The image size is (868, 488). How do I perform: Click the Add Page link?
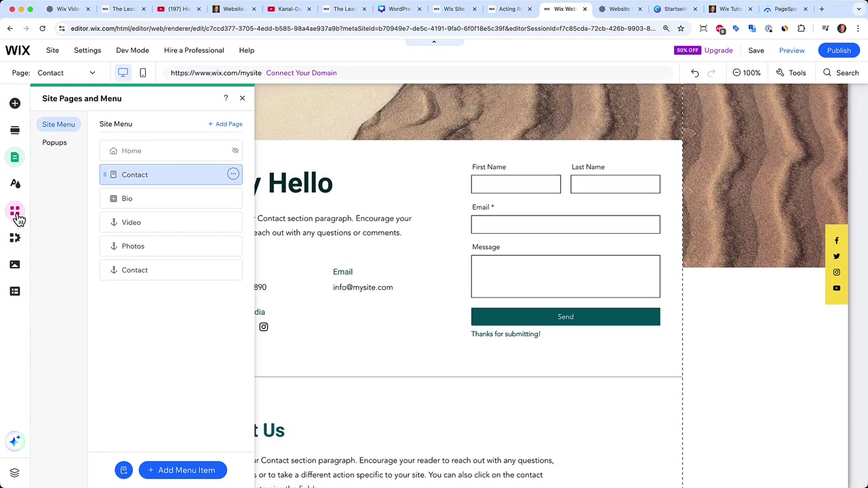point(225,124)
